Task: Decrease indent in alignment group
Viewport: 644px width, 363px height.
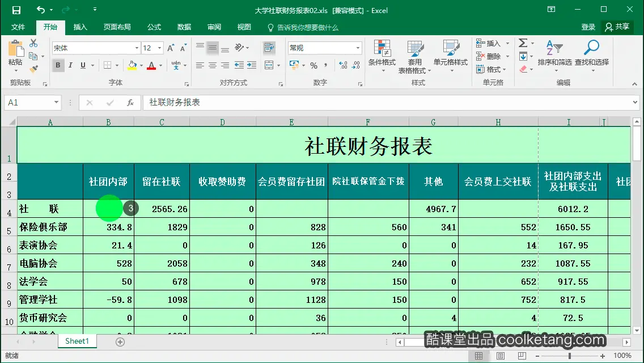Action: tap(239, 65)
